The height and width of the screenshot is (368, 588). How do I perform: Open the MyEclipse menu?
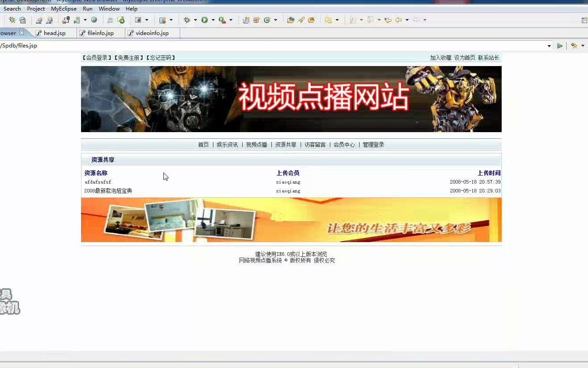coord(64,8)
